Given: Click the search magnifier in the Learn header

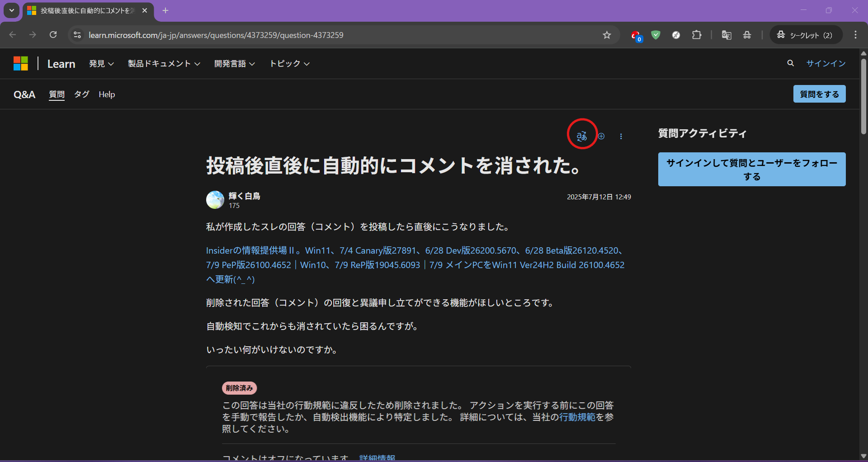Looking at the screenshot, I should (x=790, y=63).
